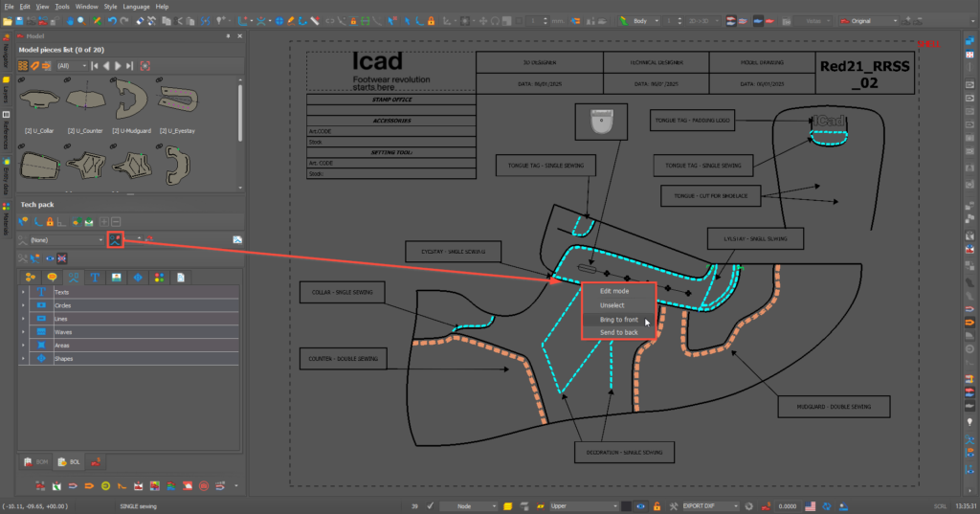This screenshot has width=980, height=514.
Task: Click the minus button in Tech pack toolbar
Action: coord(117,221)
